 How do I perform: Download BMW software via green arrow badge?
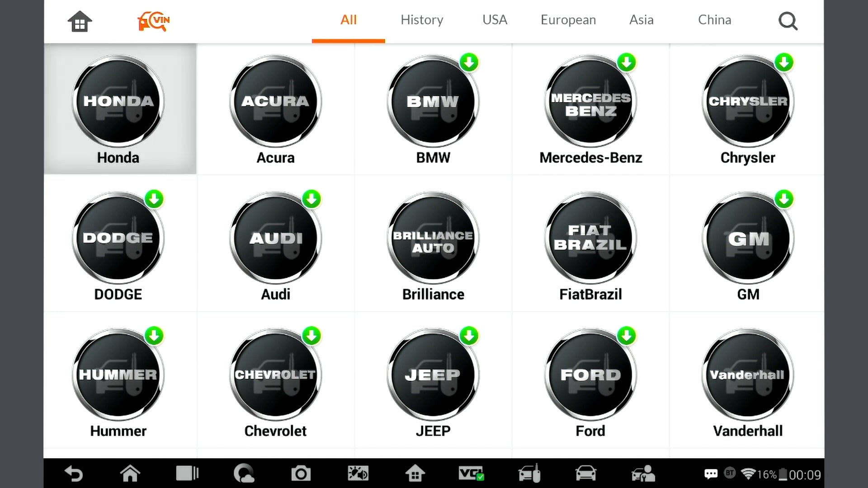click(469, 62)
